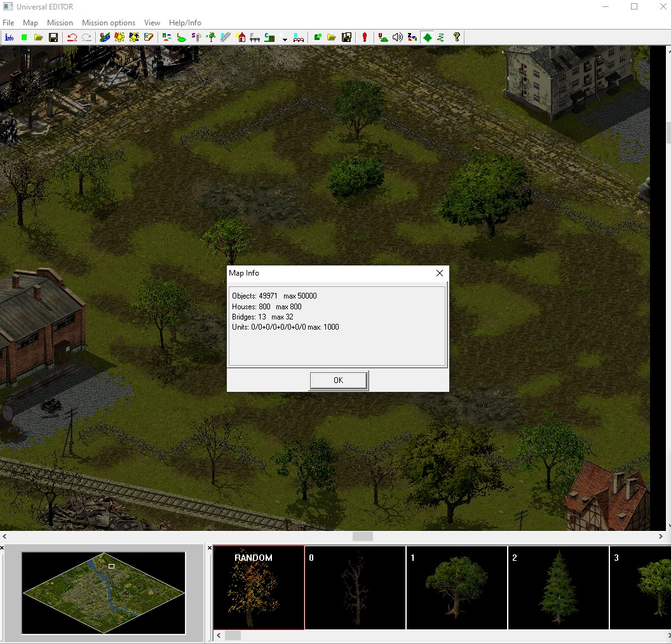671x644 pixels.
Task: Redo the undone edit
Action: 87,37
